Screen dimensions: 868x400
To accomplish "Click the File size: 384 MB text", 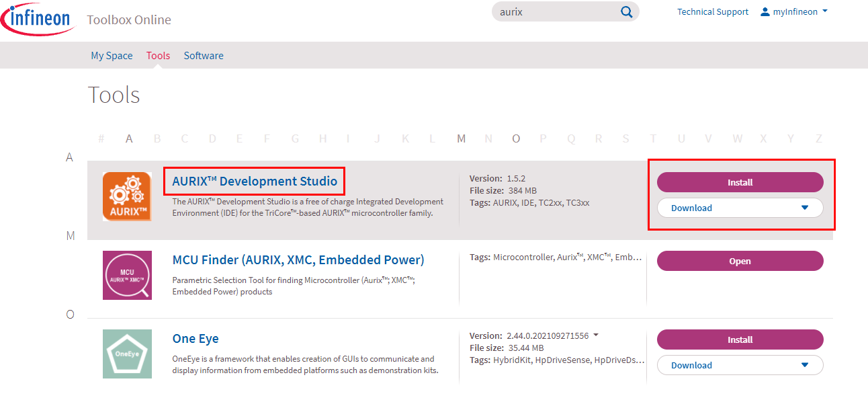I will (x=503, y=190).
